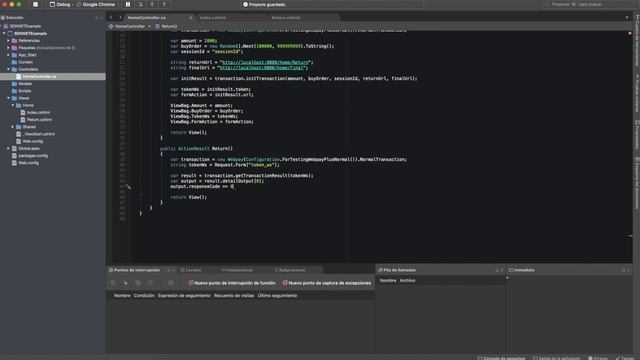Click the Solución pad header icon
Viewport: 640px width, 360px height.
pos(3,18)
